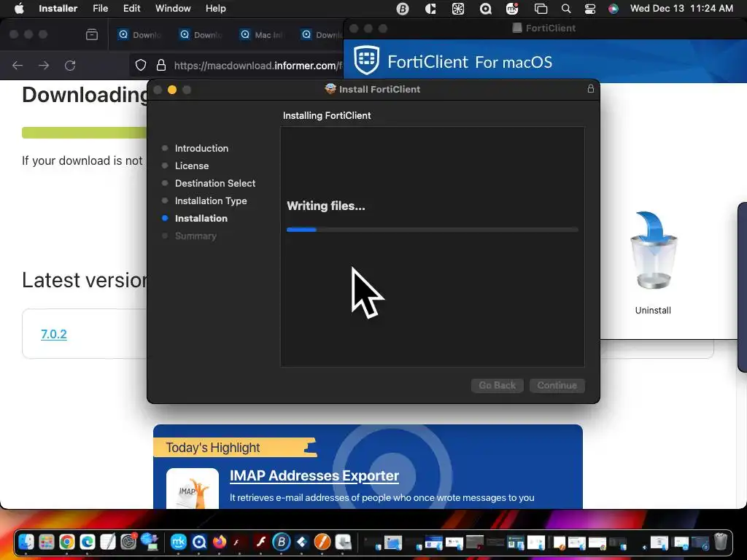Image resolution: width=747 pixels, height=560 pixels.
Task: Activate Siri from menu bar
Action: [614, 9]
